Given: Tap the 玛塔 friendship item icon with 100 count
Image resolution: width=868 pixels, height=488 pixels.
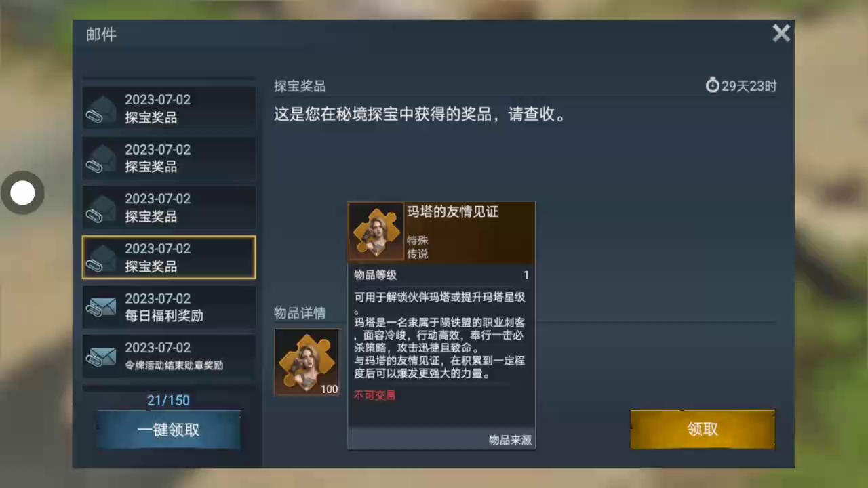Looking at the screenshot, I should coord(307,362).
